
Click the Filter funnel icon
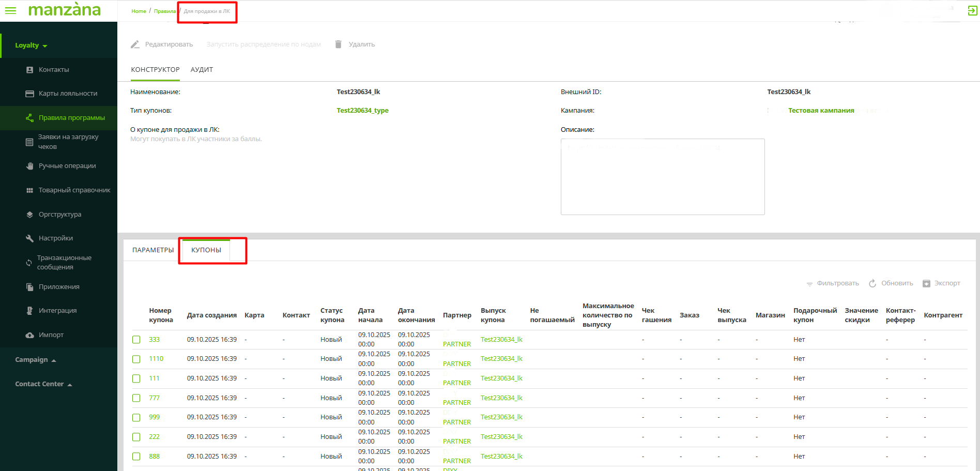point(809,284)
